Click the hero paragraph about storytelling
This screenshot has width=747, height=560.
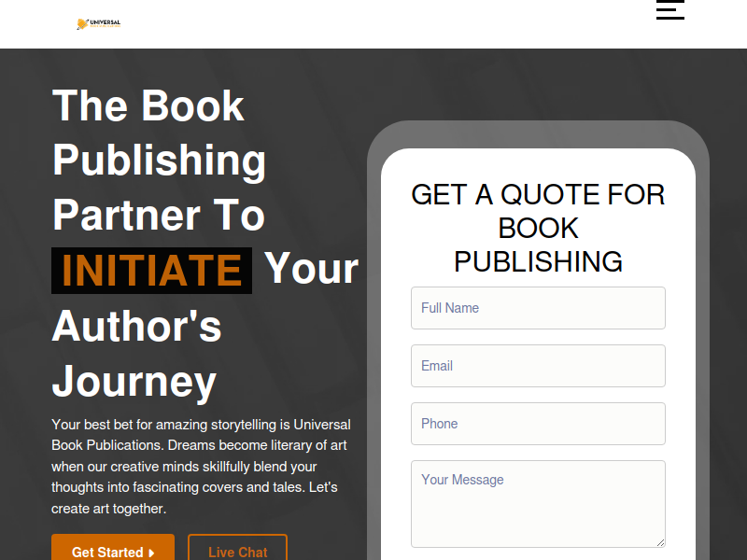click(201, 466)
